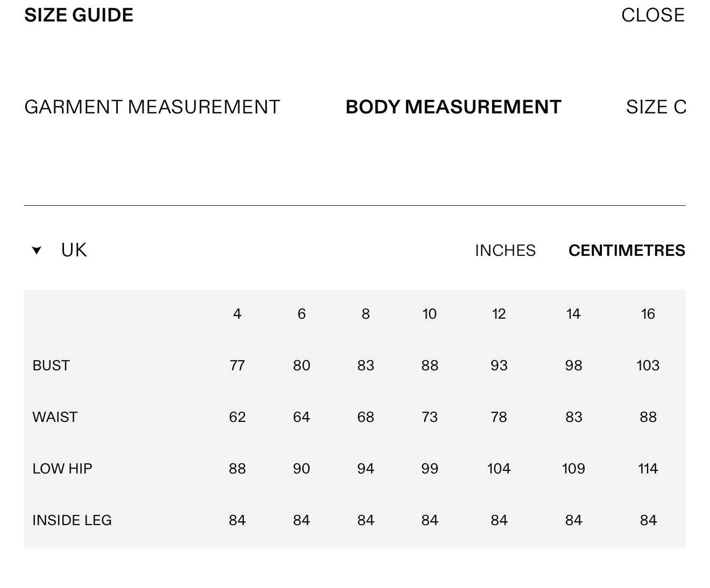The image size is (710, 588).
Task: Click the Low Hip row label
Action: click(x=62, y=469)
